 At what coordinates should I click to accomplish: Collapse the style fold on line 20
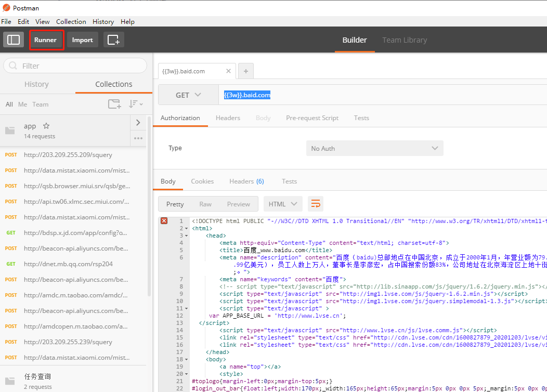(186, 374)
